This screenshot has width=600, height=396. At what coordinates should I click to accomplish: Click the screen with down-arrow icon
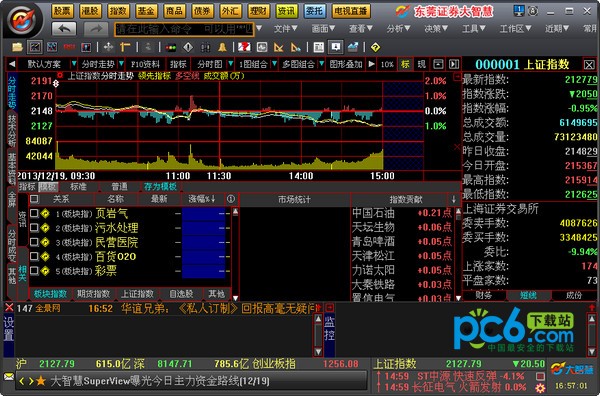click(x=336, y=47)
